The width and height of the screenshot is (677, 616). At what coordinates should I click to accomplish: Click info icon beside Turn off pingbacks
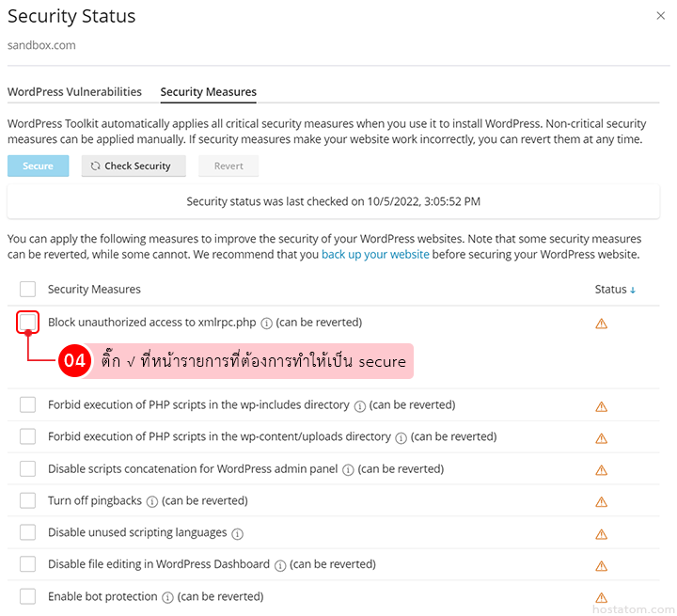point(152,502)
